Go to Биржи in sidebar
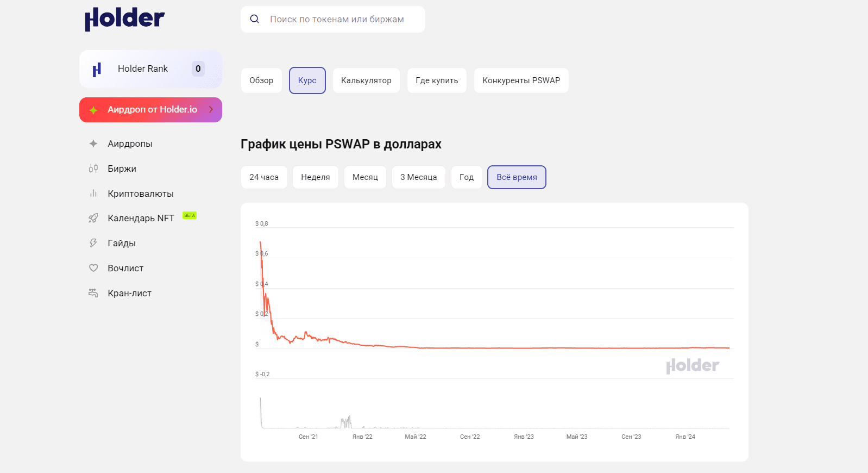 click(x=122, y=169)
